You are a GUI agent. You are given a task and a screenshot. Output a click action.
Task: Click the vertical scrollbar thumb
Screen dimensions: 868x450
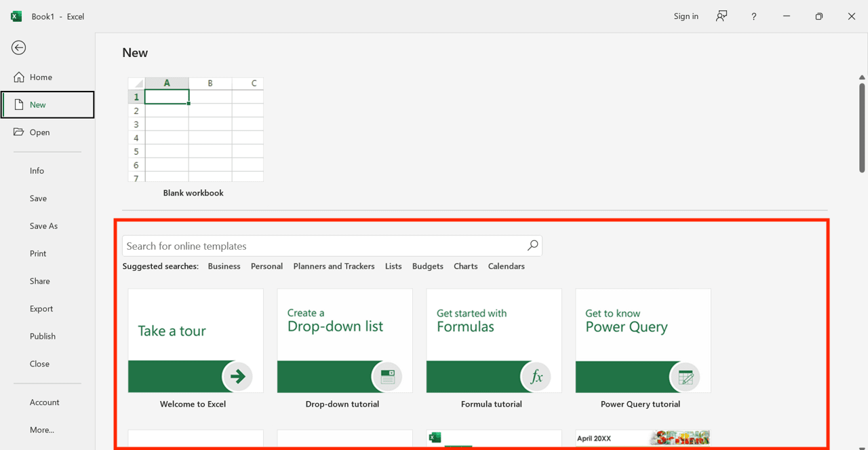[x=862, y=127]
